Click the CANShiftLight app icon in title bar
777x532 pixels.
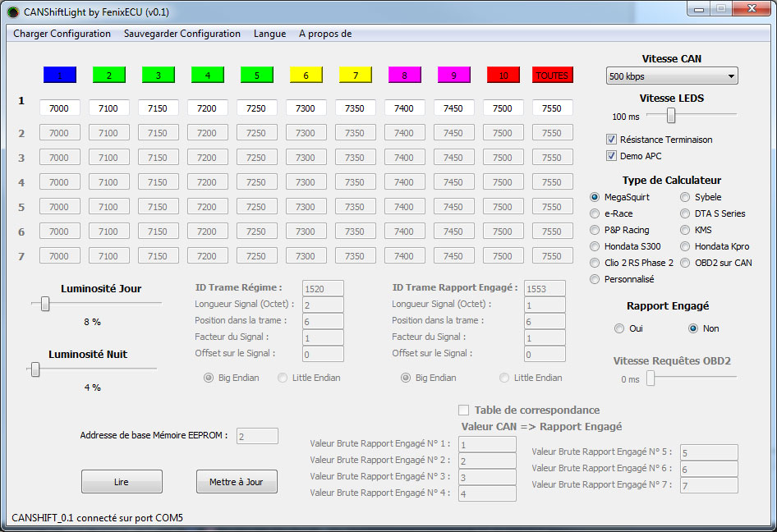click(12, 11)
